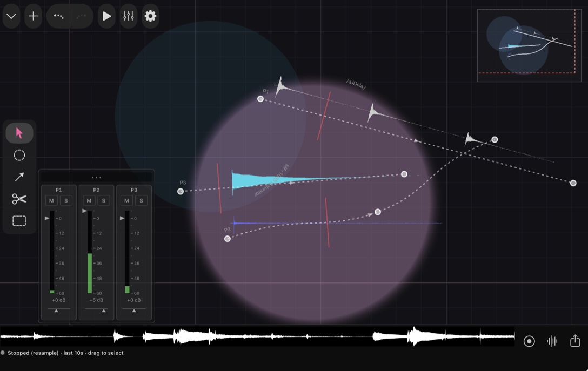Open settings gear icon
This screenshot has height=371, width=588.
(x=150, y=16)
